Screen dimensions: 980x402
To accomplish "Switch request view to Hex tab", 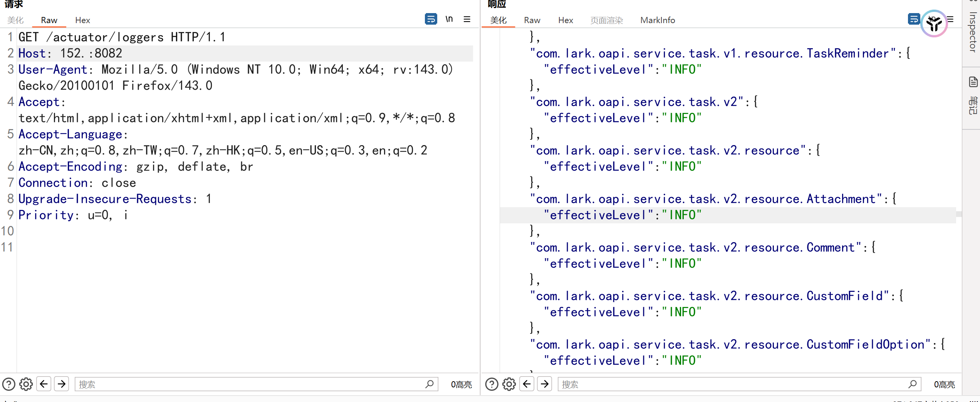I will (82, 20).
